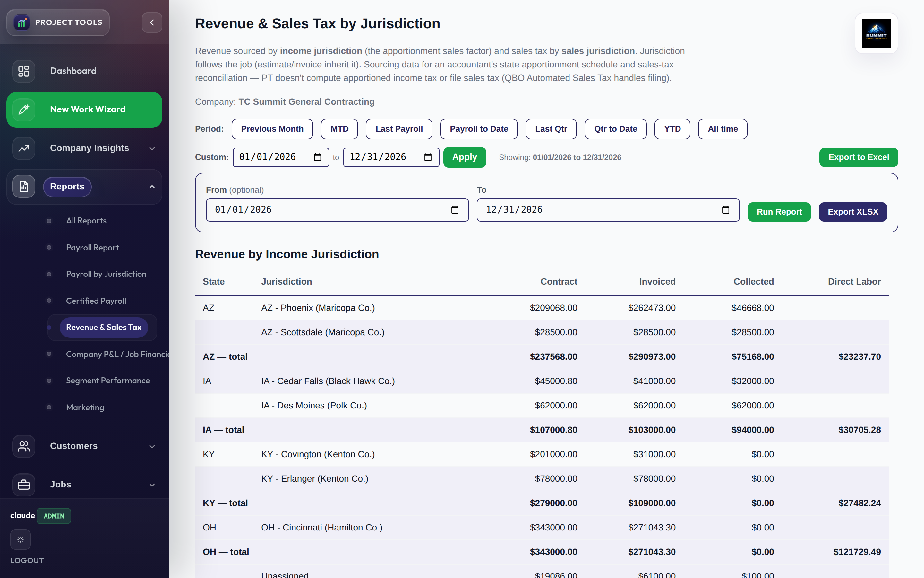Click KY - Covington (Kenton Co.) row
Viewport: 924px width, 578px height.
tap(542, 454)
